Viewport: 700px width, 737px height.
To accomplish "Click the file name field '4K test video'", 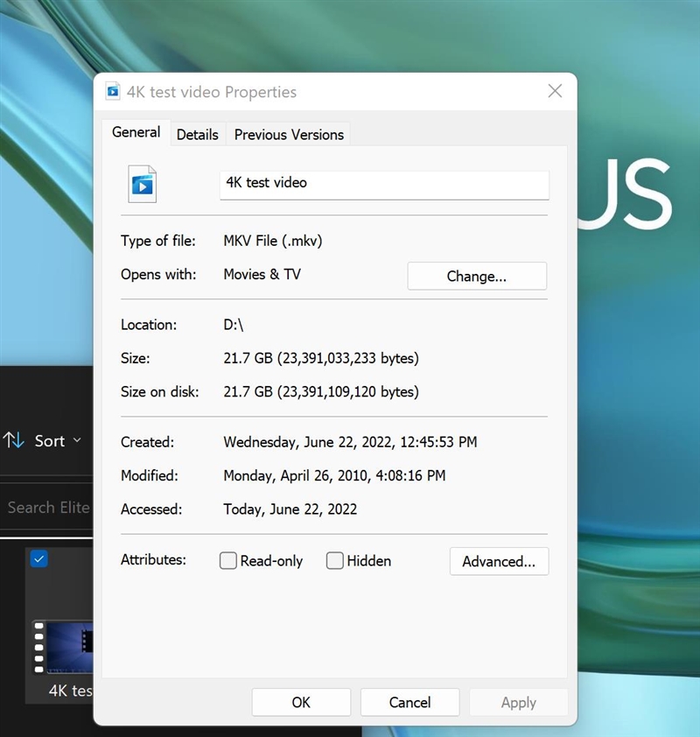I will click(384, 185).
